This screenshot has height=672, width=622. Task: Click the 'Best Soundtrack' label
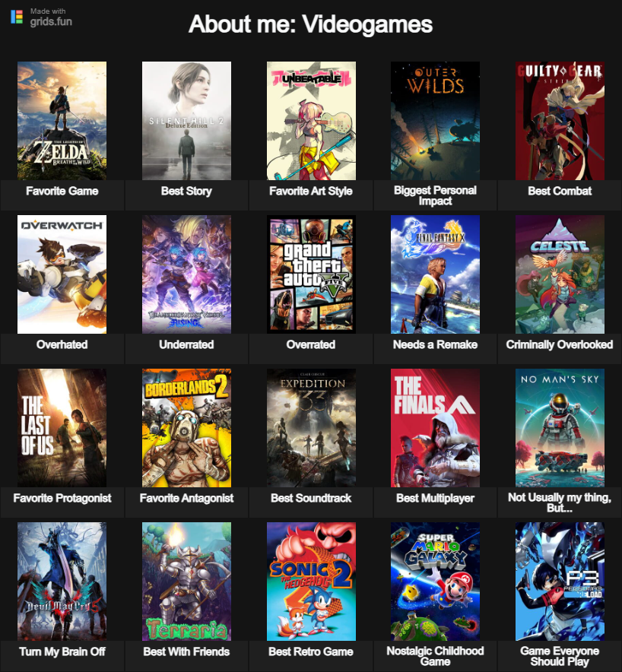coord(311,498)
